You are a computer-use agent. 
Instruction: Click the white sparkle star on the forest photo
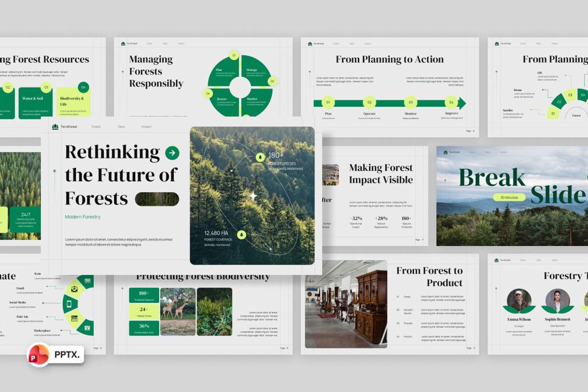[253, 196]
